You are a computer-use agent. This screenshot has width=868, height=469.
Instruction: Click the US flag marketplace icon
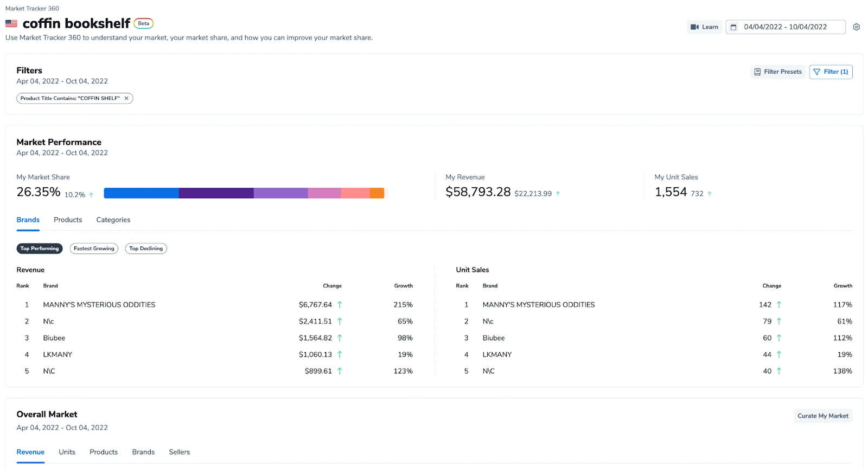pos(11,24)
